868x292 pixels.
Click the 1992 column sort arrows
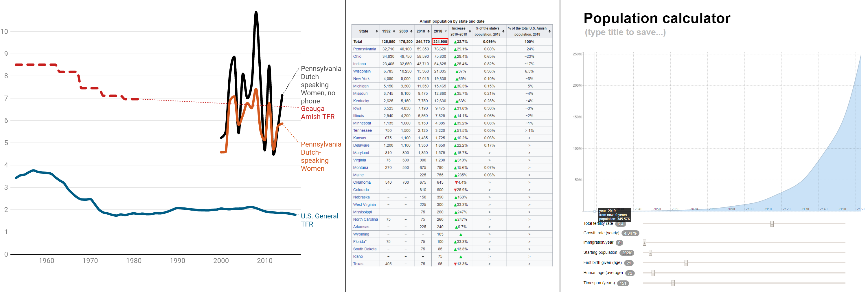(394, 31)
